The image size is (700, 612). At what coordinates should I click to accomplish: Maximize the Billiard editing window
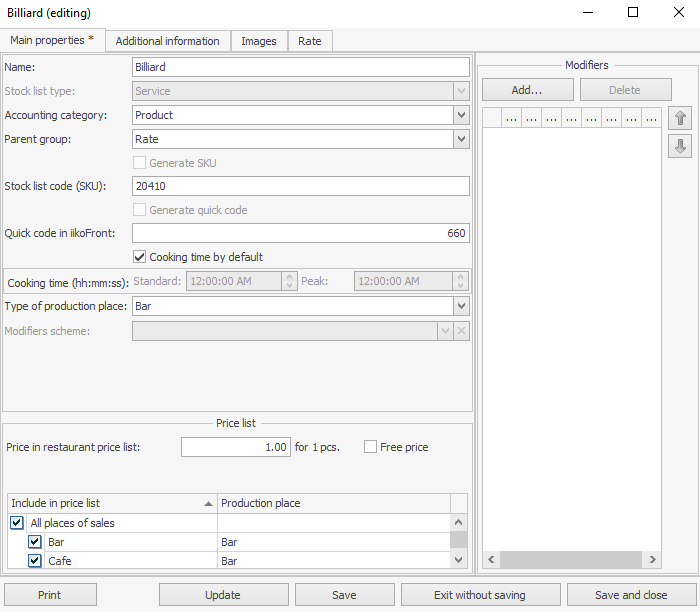point(633,13)
